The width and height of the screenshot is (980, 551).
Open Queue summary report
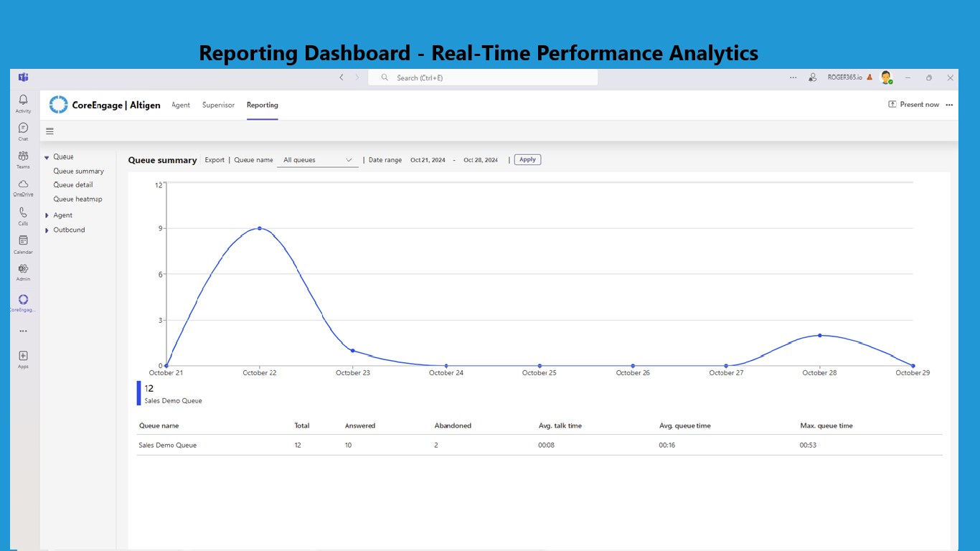[x=79, y=171]
